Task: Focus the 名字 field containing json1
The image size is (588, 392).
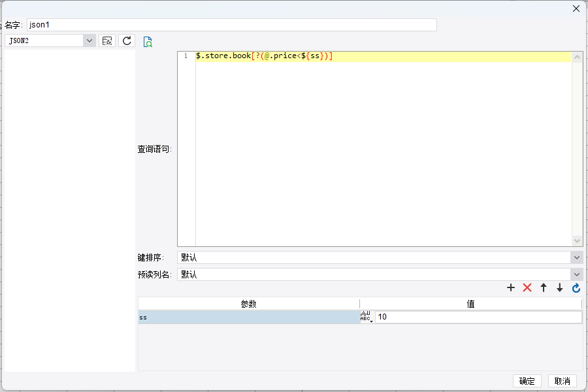Action: [x=232, y=25]
